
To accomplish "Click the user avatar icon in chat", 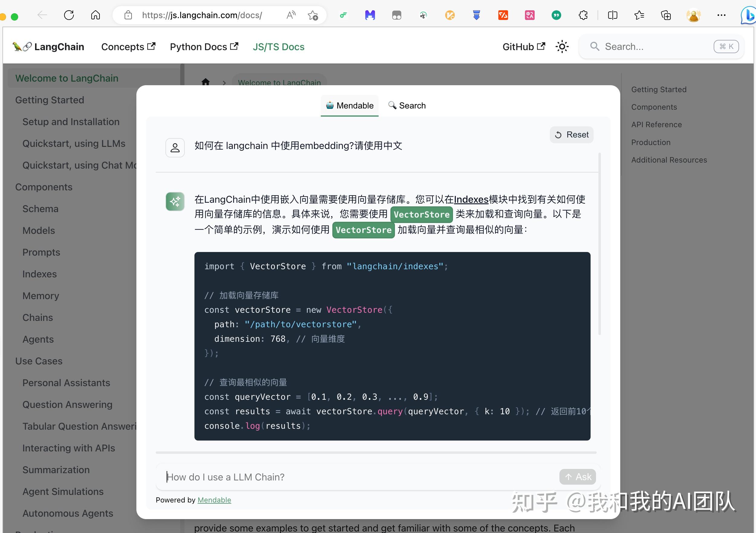I will click(x=175, y=147).
